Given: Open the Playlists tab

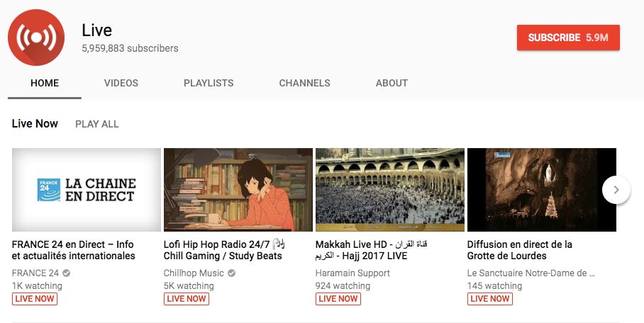Looking at the screenshot, I should [x=209, y=83].
